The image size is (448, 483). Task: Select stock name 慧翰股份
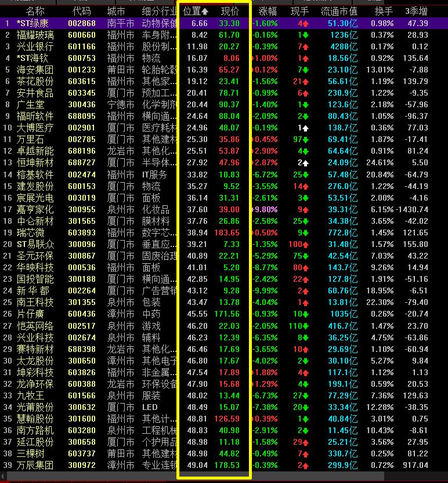tap(35, 419)
